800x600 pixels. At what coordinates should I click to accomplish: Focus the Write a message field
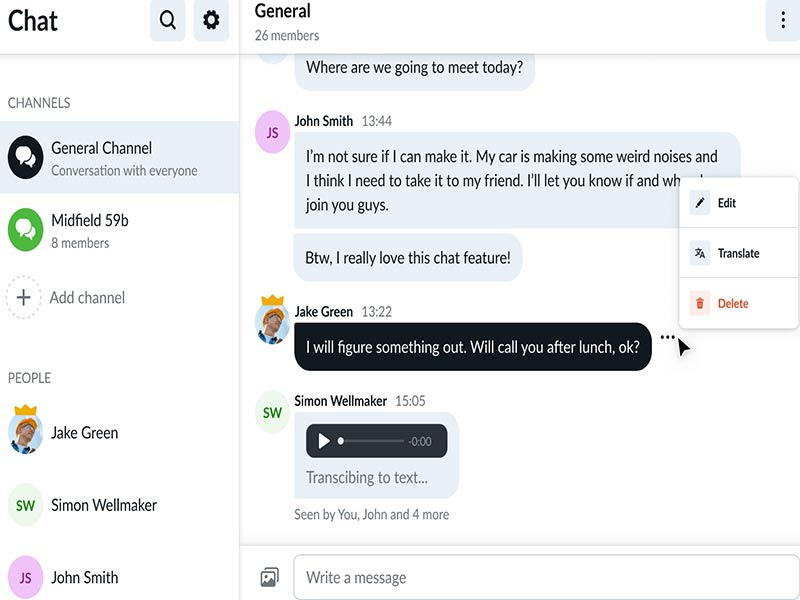pos(545,577)
